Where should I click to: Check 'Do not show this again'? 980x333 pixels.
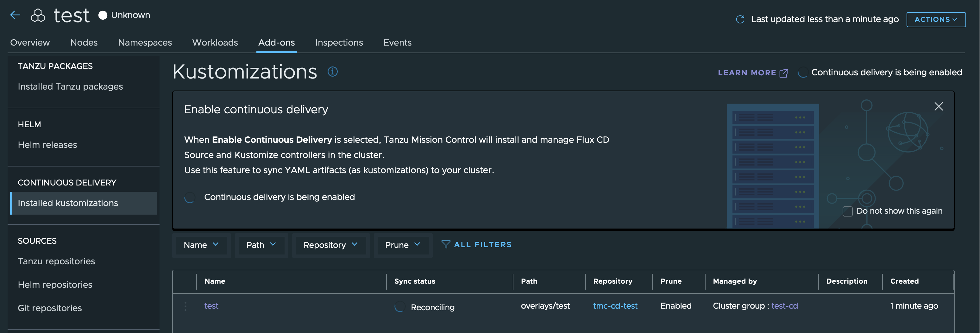[x=847, y=211]
